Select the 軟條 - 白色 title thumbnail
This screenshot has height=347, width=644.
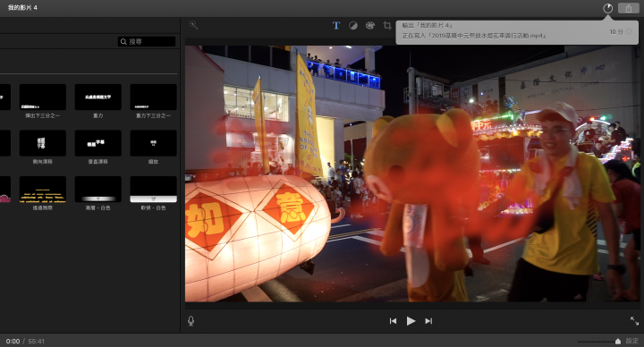(153, 190)
